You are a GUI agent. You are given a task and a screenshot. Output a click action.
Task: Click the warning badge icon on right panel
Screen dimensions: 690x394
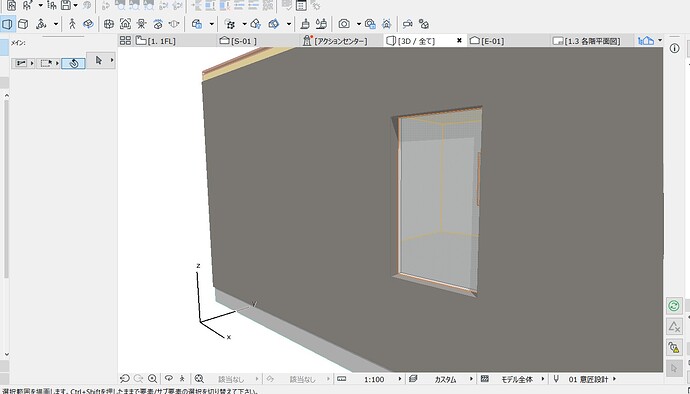click(674, 347)
